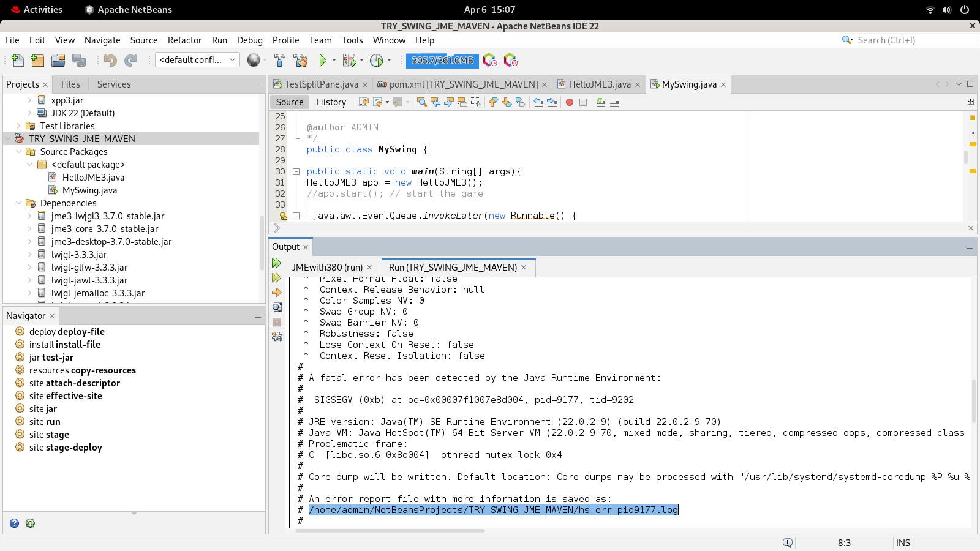Screen dimensions: 980x551
Task: Click the rightmost profiler icon with red badge
Action: point(511,60)
